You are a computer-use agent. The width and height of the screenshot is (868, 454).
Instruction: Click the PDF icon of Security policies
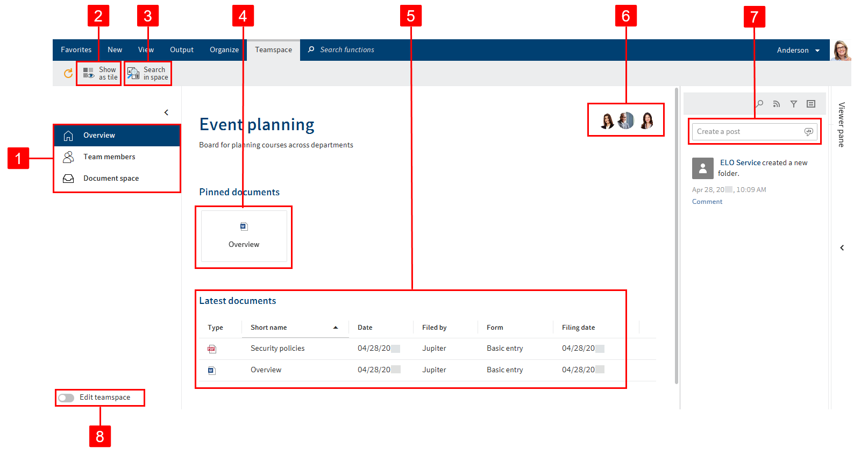point(212,349)
